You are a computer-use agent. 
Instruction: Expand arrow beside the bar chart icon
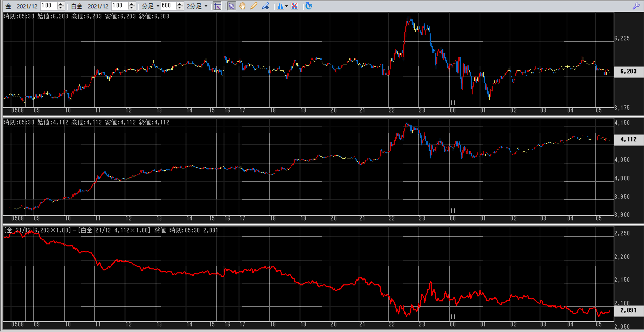pos(287,6)
